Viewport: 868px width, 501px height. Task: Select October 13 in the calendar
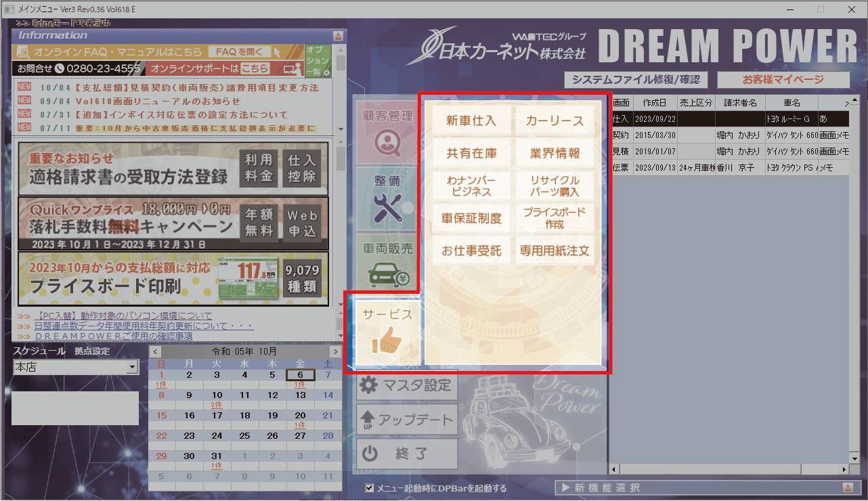(300, 395)
